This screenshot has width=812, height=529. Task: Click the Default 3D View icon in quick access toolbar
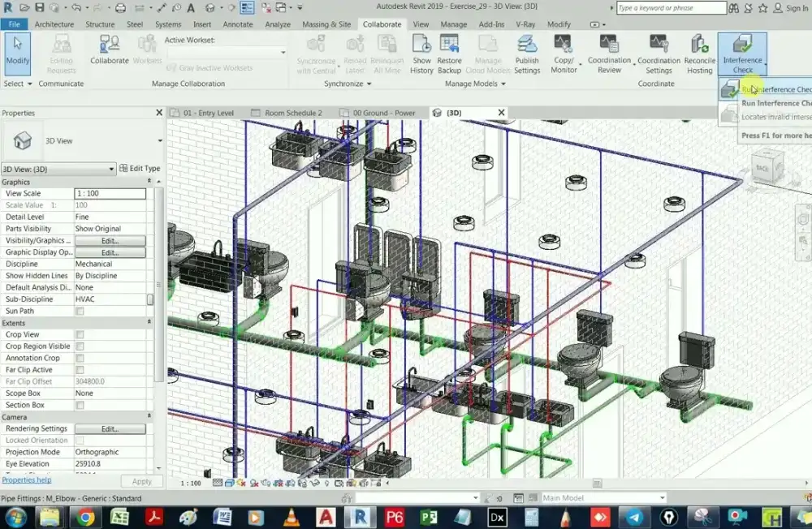pyautogui.click(x=209, y=7)
